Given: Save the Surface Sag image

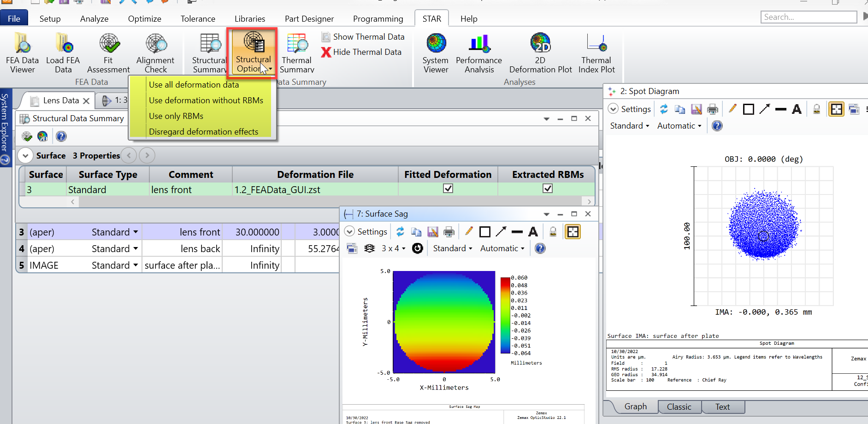Looking at the screenshot, I should click(x=432, y=232).
